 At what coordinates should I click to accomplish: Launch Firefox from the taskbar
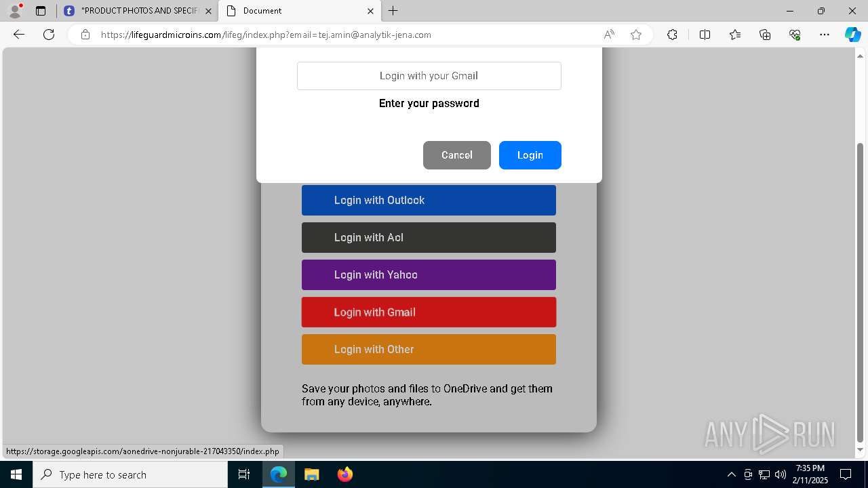344,474
